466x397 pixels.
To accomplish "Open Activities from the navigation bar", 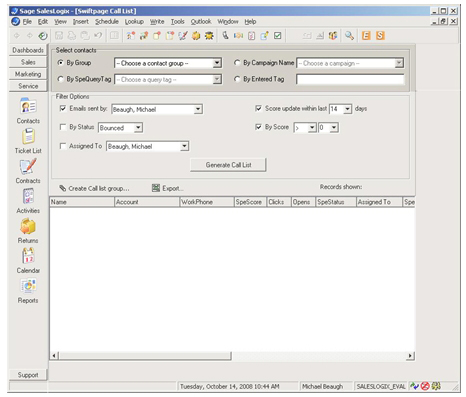I will 28,201.
